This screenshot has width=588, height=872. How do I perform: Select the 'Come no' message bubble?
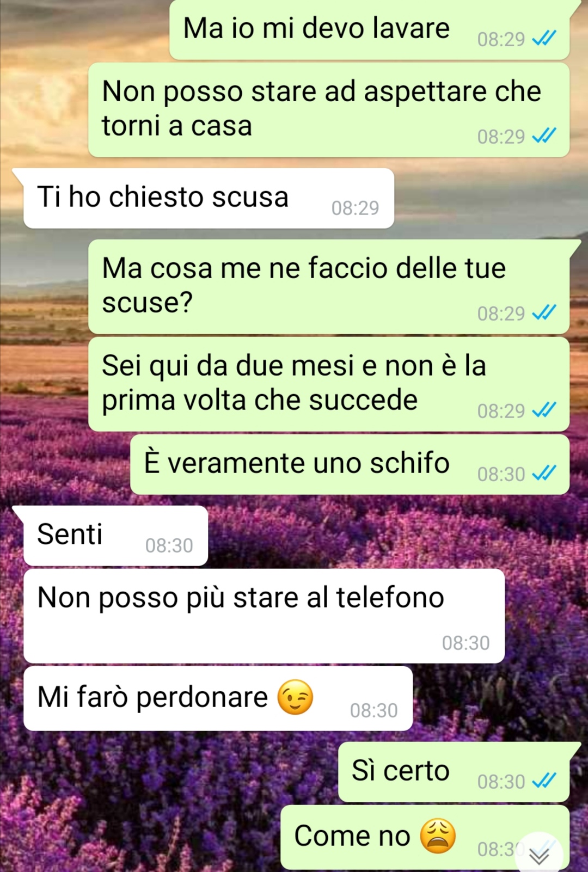pyautogui.click(x=425, y=837)
